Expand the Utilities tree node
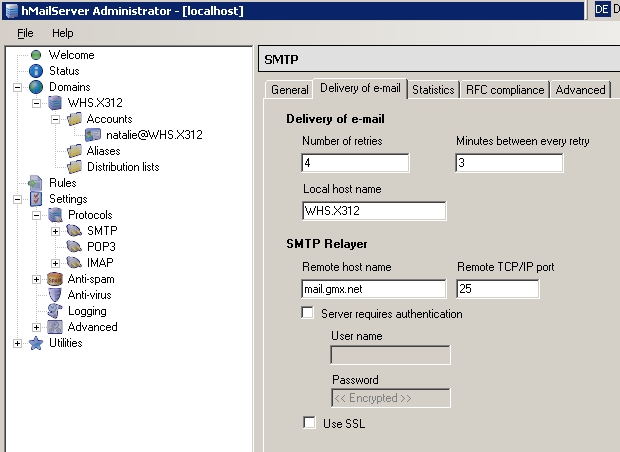The image size is (620, 452). 18,343
